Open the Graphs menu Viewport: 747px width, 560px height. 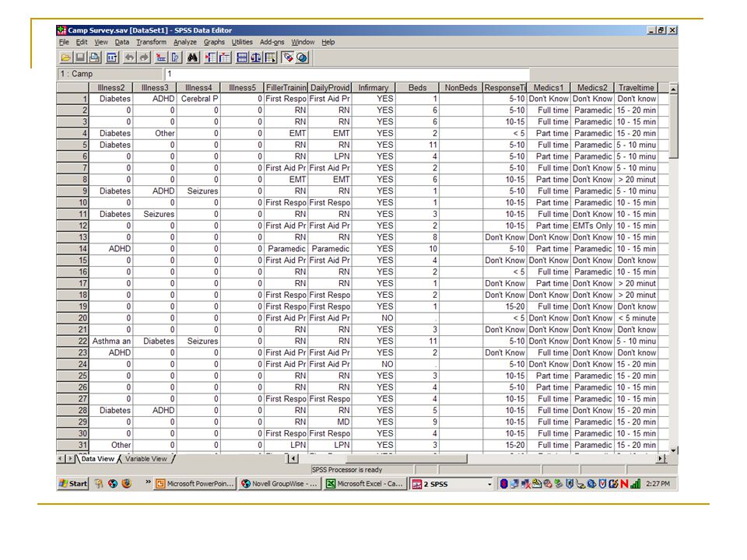coord(214,42)
